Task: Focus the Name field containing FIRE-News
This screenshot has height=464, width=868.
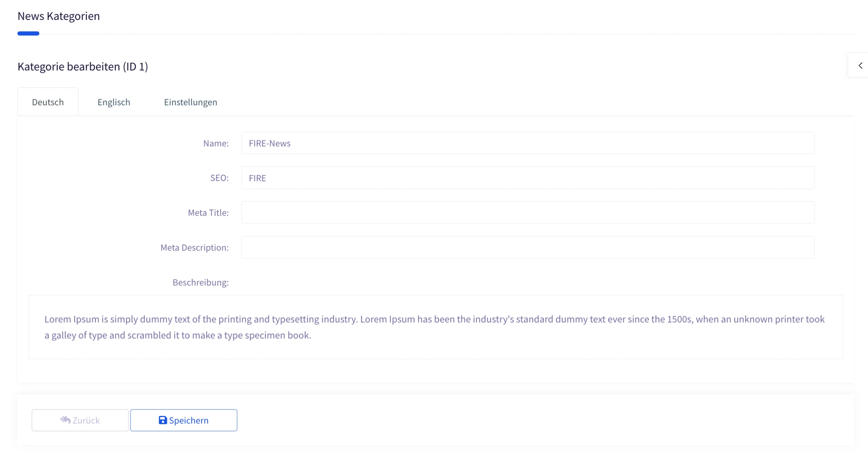Action: click(528, 143)
